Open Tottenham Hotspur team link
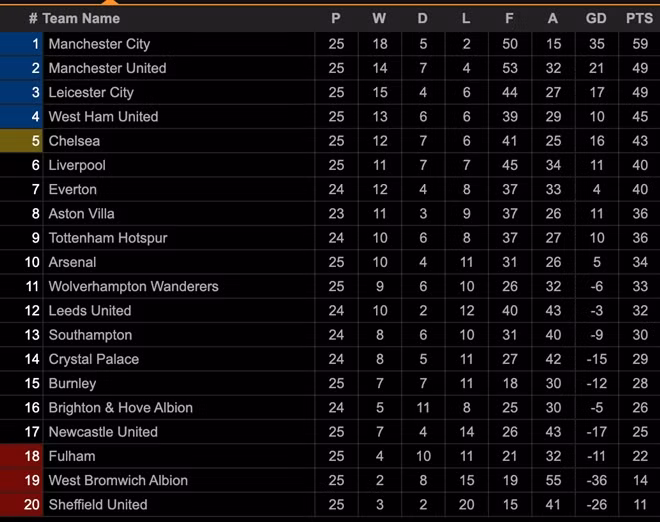Screen dimensions: 660x522 108,238
